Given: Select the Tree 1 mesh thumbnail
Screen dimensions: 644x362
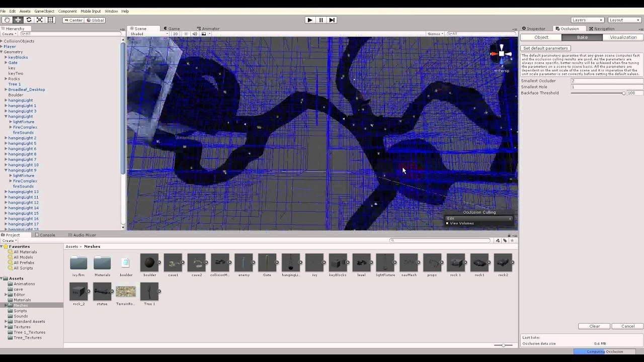Looking at the screenshot, I should pyautogui.click(x=149, y=292).
